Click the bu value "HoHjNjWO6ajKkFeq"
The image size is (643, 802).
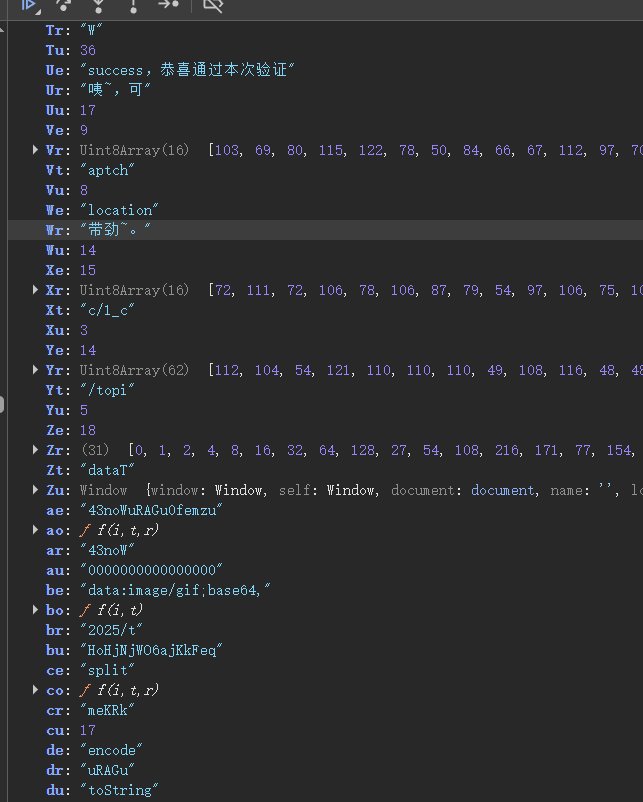pyautogui.click(x=151, y=650)
